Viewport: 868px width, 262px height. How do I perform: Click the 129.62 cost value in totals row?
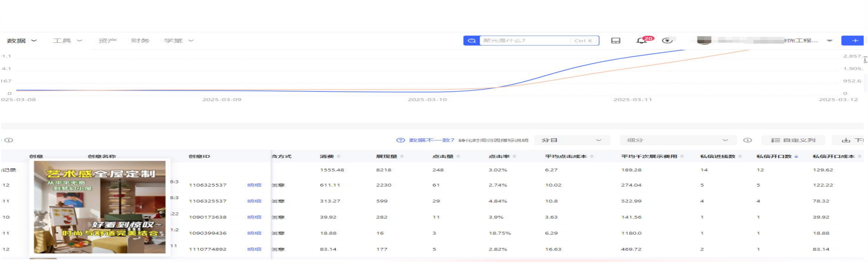[823, 170]
